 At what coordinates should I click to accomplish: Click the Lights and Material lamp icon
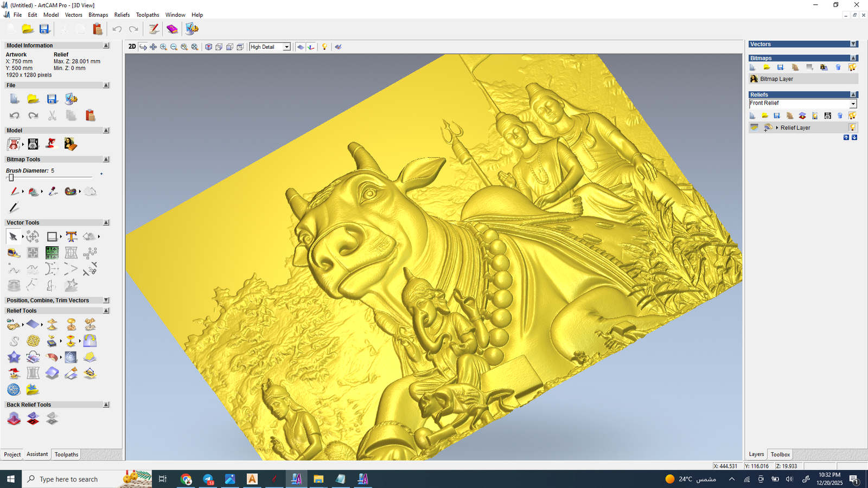pyautogui.click(x=324, y=47)
